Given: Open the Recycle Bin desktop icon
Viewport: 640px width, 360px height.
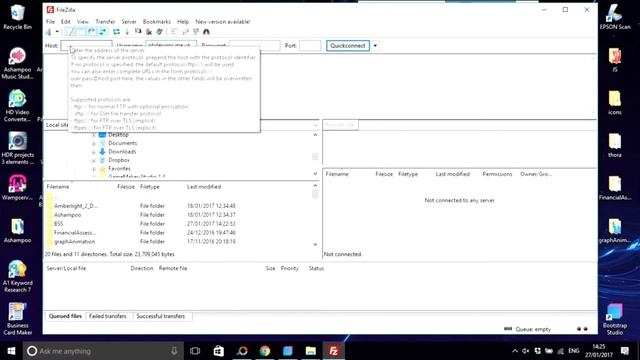Looking at the screenshot, I should point(17,18).
